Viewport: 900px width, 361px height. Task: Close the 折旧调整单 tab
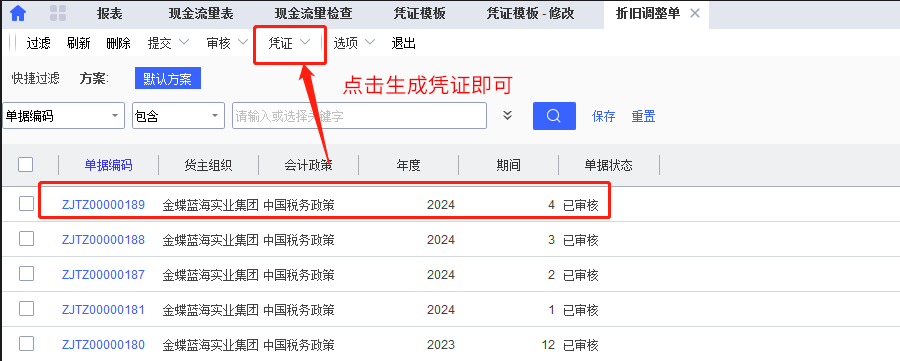(695, 13)
